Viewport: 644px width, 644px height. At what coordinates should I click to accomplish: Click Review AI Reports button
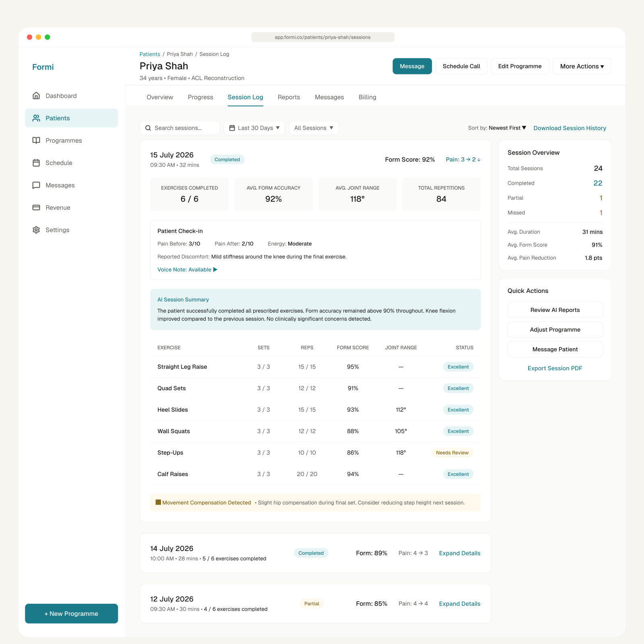pyautogui.click(x=555, y=310)
